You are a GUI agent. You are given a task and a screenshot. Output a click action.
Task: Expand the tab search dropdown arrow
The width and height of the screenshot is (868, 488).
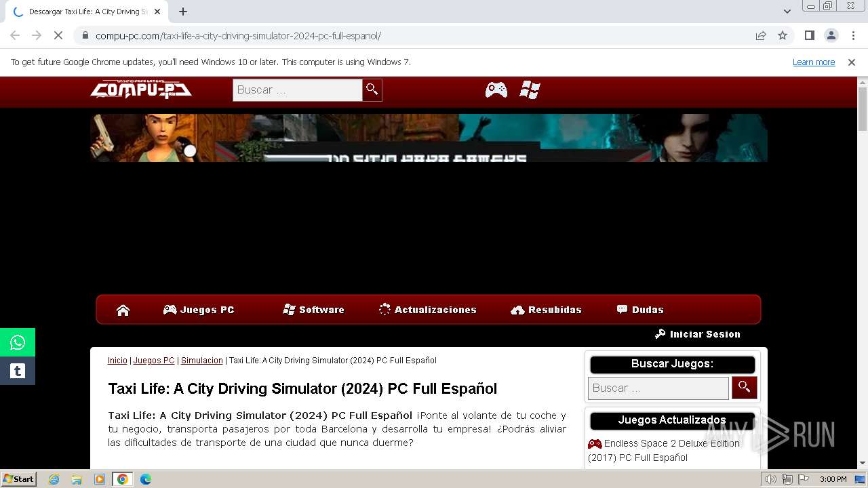pyautogui.click(x=787, y=12)
